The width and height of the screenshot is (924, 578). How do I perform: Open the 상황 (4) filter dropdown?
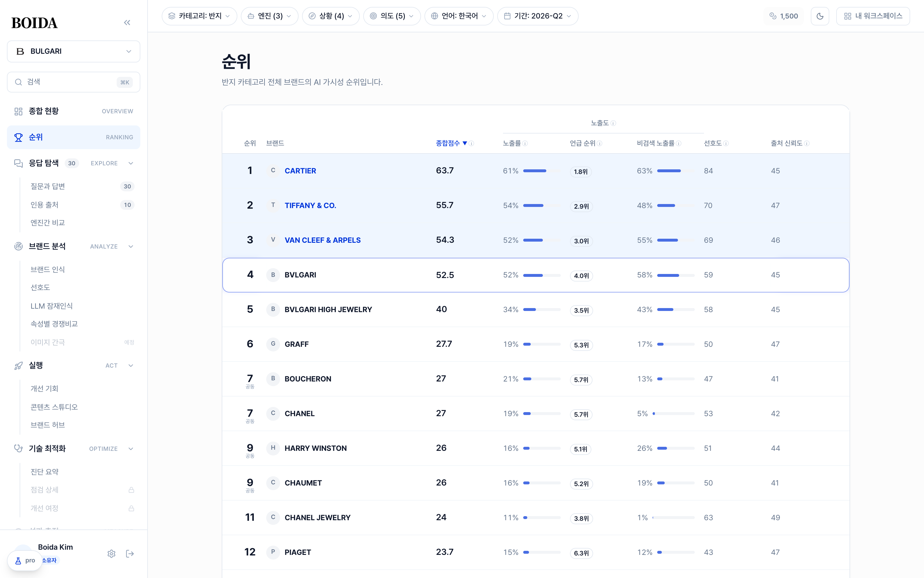tap(331, 16)
